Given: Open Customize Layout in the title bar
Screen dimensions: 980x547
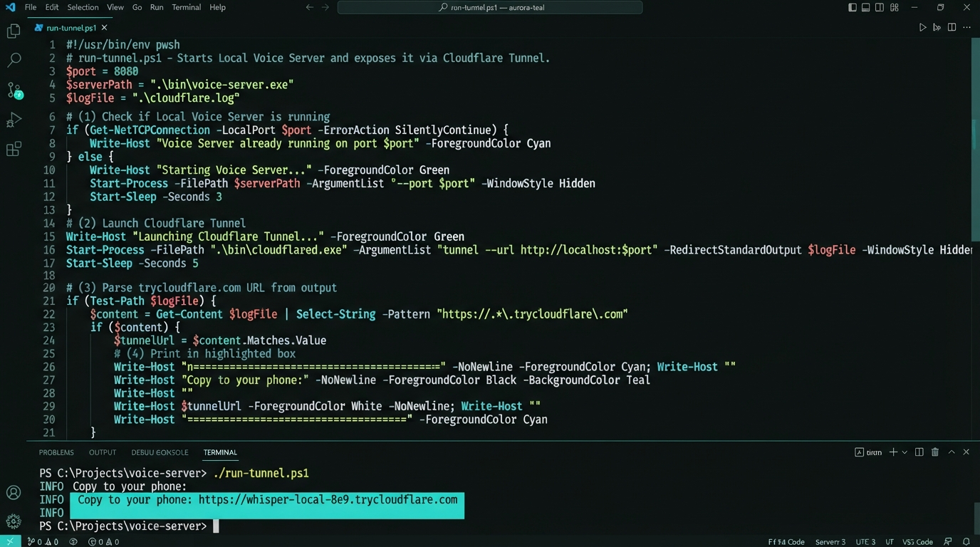Looking at the screenshot, I should coord(895,7).
